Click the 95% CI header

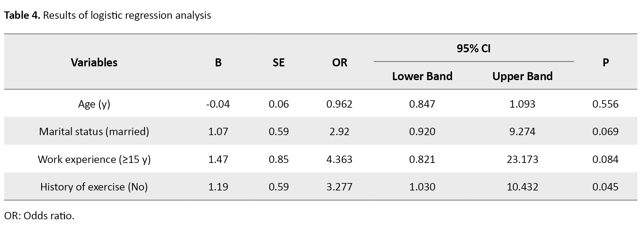pyautogui.click(x=473, y=49)
